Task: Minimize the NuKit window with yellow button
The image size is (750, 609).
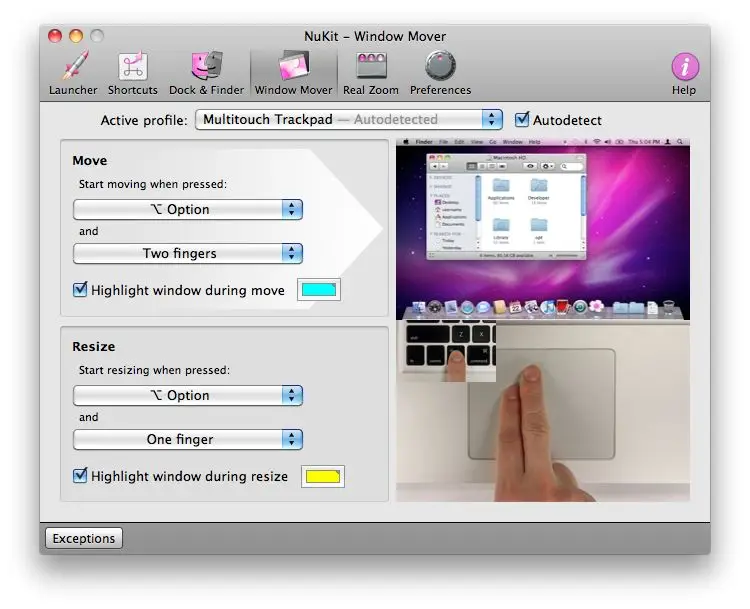Action: click(x=76, y=36)
